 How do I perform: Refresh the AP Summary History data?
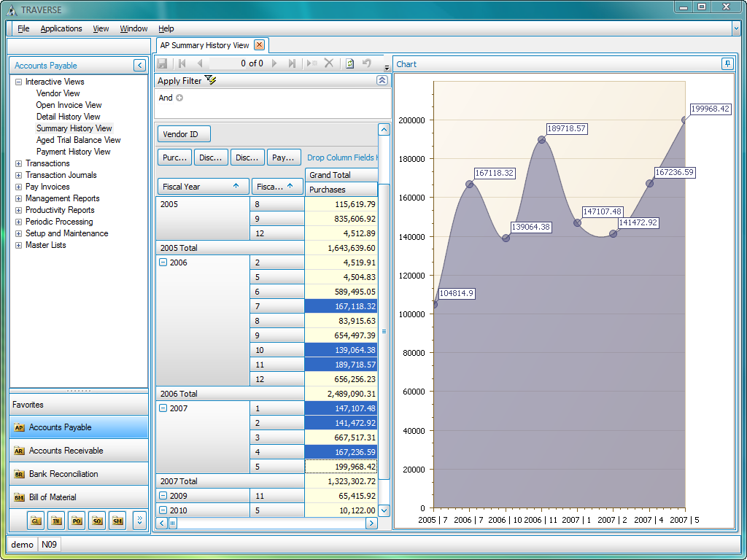tap(349, 63)
